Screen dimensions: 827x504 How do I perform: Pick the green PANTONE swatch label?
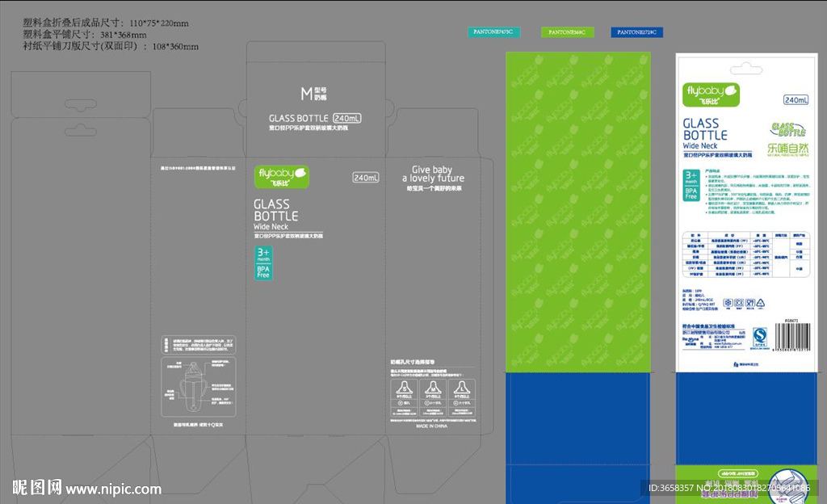coord(567,32)
